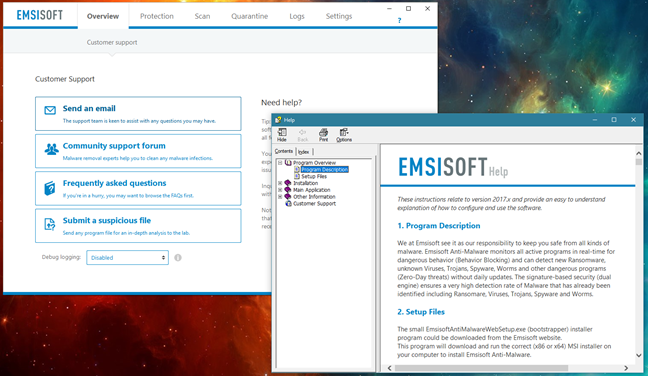Click the Installation purple book icon
Viewport: 648px width, 376px height.
pos(288,183)
